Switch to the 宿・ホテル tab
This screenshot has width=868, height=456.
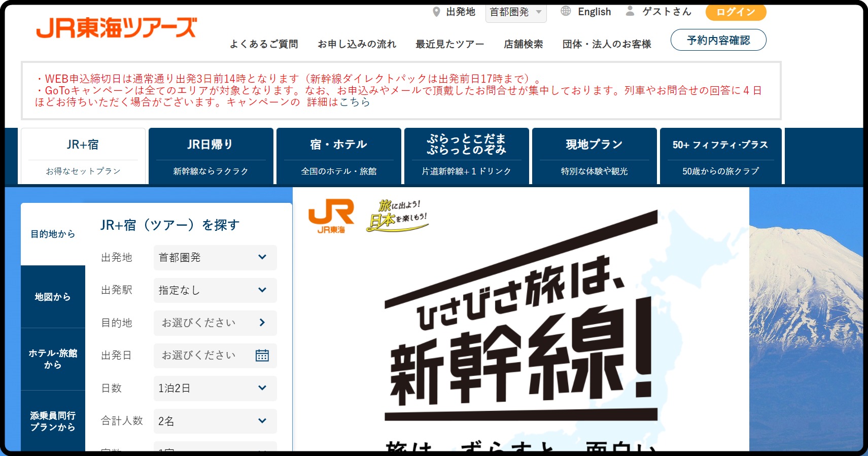pyautogui.click(x=339, y=156)
